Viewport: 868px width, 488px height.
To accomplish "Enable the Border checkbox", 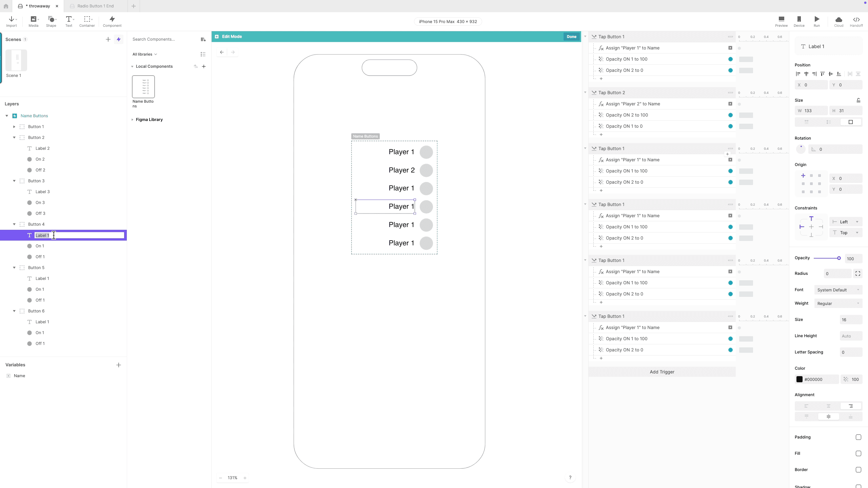I will [858, 470].
